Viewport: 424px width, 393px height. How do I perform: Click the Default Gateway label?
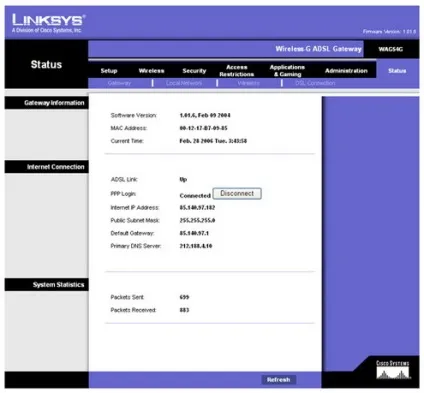pos(132,233)
